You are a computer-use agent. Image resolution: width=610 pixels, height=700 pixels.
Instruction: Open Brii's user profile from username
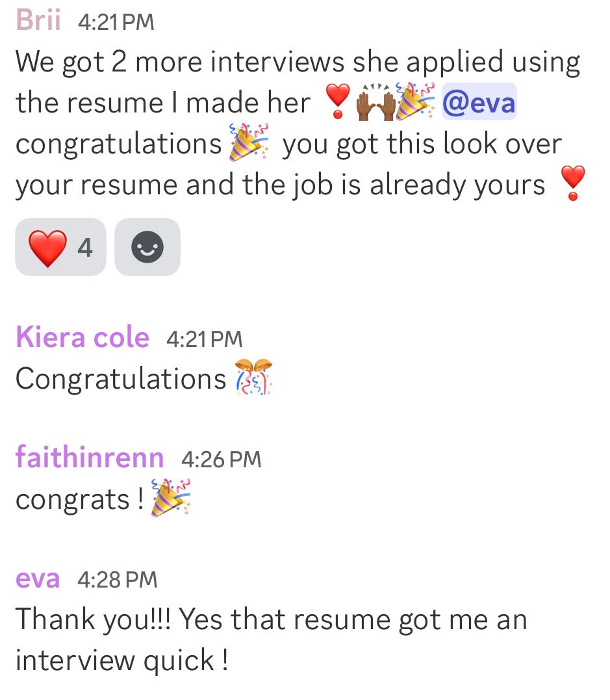coord(38,21)
